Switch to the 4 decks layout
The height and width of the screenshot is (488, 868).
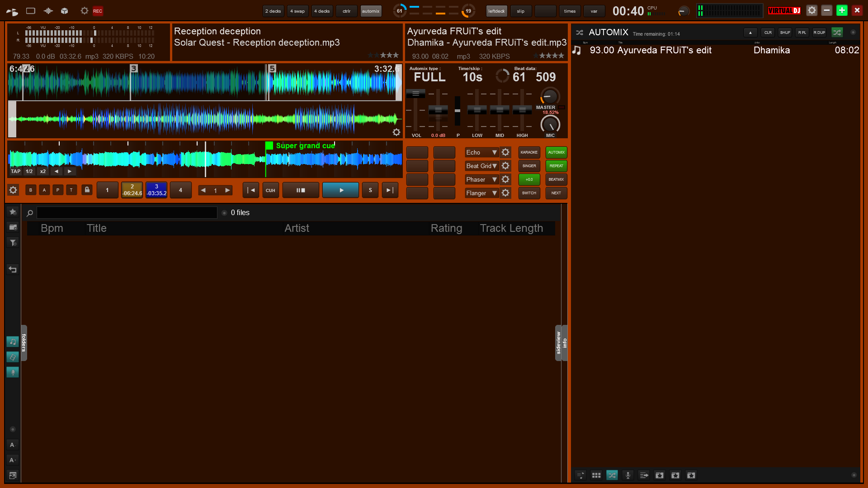[x=322, y=11]
